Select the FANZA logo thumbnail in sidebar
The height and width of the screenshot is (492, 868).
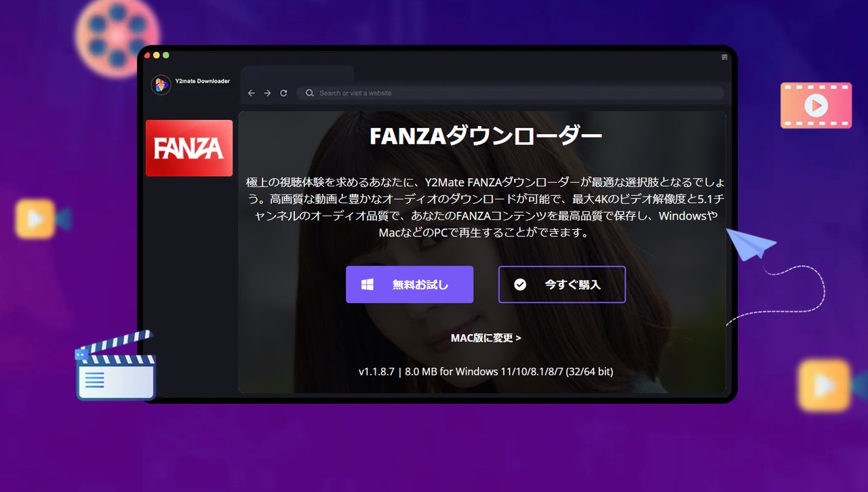click(189, 148)
